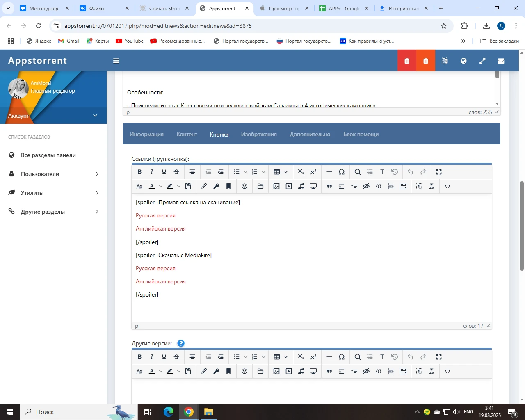Apply text color A in Другие версии editor
Screen dimensions: 525x420
point(152,371)
